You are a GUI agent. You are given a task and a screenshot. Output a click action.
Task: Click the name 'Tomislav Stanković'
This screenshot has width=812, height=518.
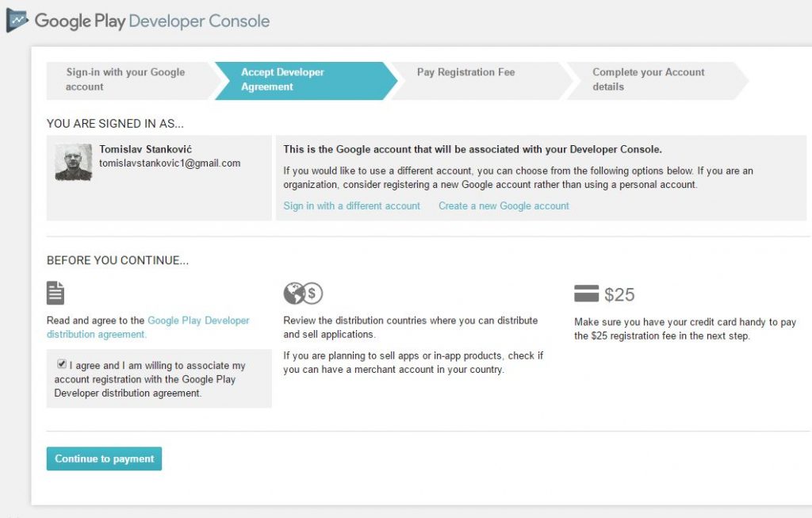tap(146, 149)
